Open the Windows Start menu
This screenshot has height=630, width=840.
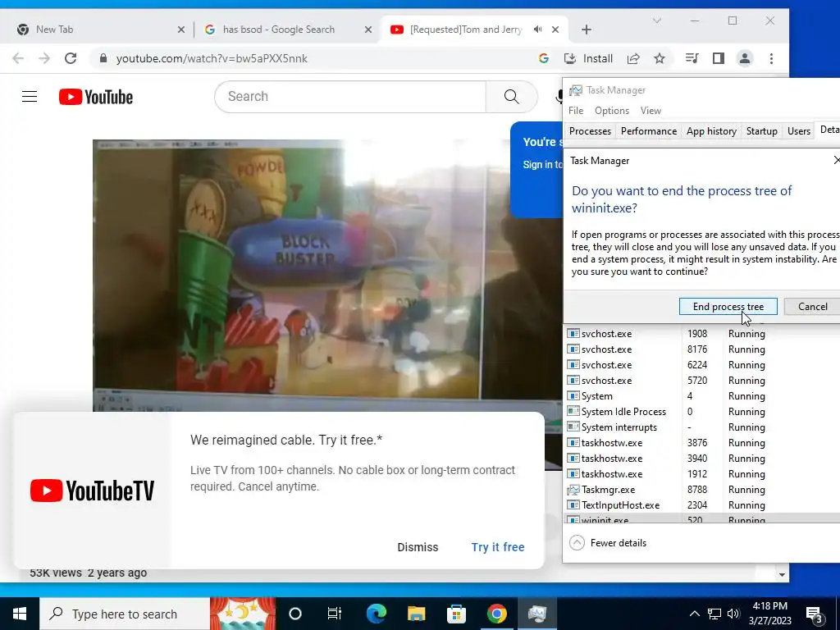click(x=20, y=614)
